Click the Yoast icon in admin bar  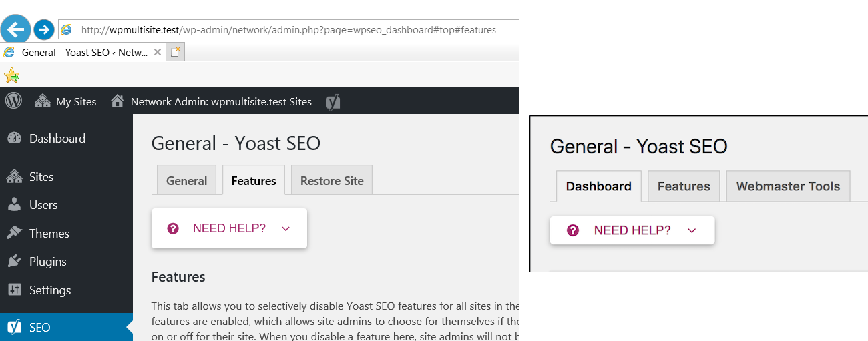click(333, 102)
